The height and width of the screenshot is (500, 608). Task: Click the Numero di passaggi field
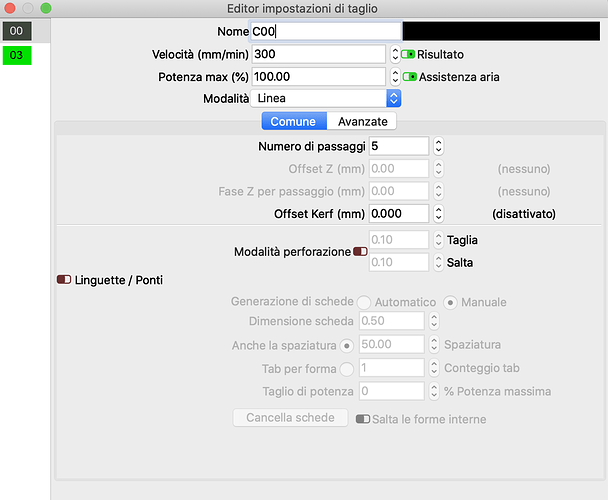399,146
